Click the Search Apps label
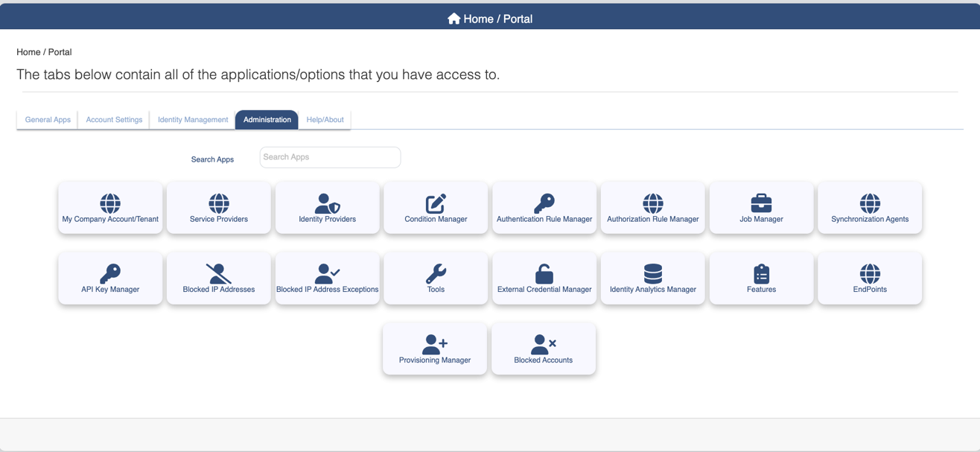Image resolution: width=980 pixels, height=452 pixels. 212,159
